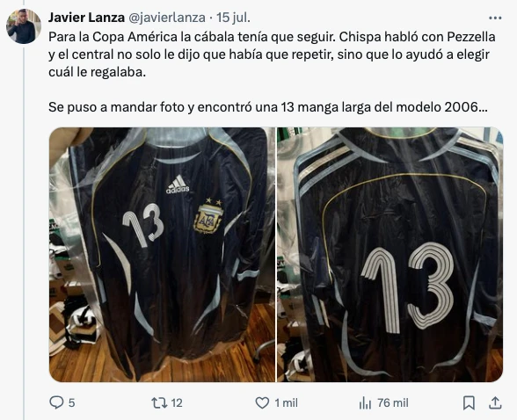Click the thread line beside the tweet
The width and height of the screenshot is (517, 420).
(24, 232)
